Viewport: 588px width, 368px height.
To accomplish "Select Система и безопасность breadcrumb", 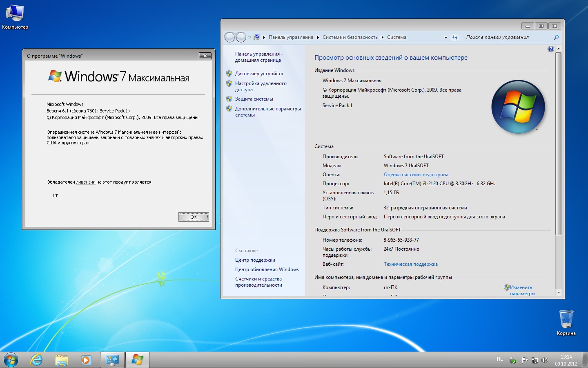I will (x=350, y=37).
